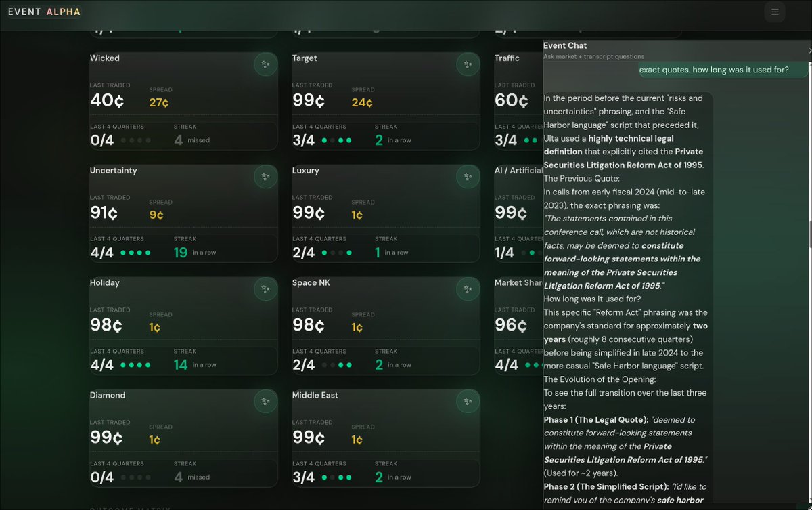This screenshot has height=510, width=812.
Task: Click the 99¢ last traded price on Diamond
Action: point(106,438)
